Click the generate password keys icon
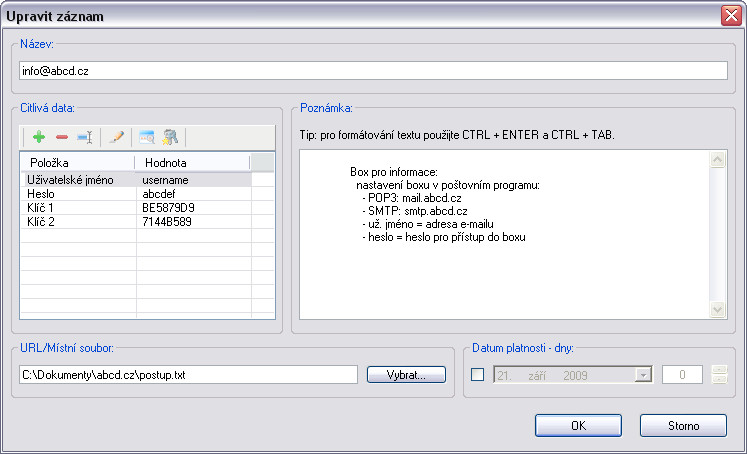 point(170,137)
